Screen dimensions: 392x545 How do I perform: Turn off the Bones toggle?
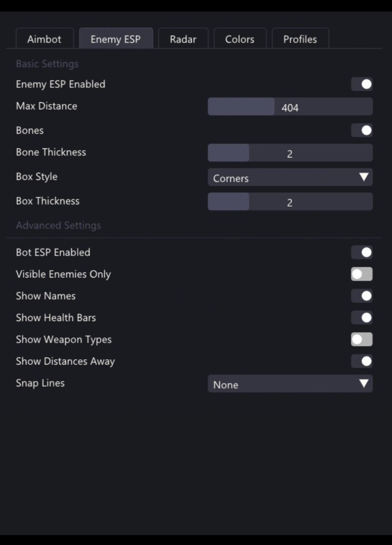point(362,131)
